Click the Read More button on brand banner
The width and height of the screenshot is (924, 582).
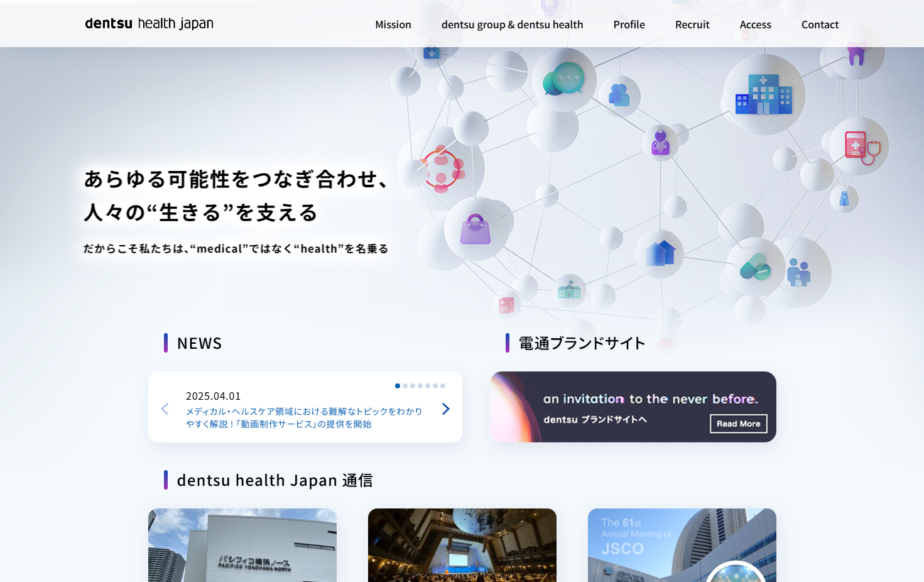pyautogui.click(x=738, y=424)
